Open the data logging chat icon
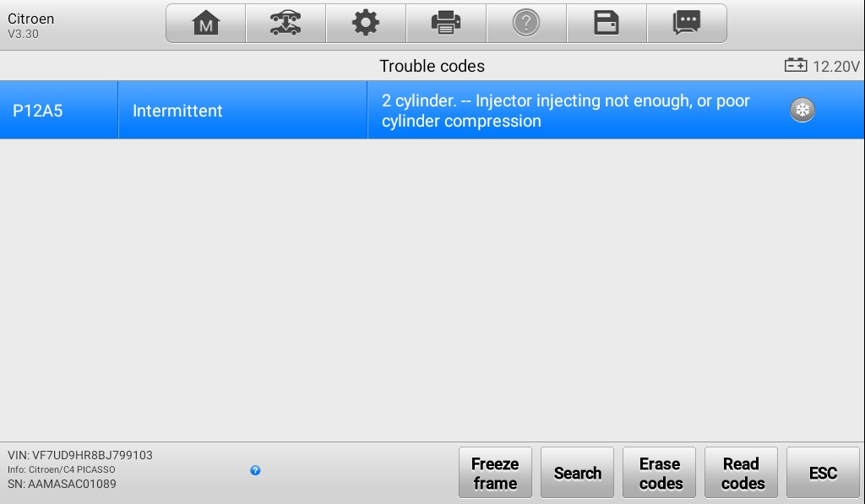865x504 pixels. point(687,23)
